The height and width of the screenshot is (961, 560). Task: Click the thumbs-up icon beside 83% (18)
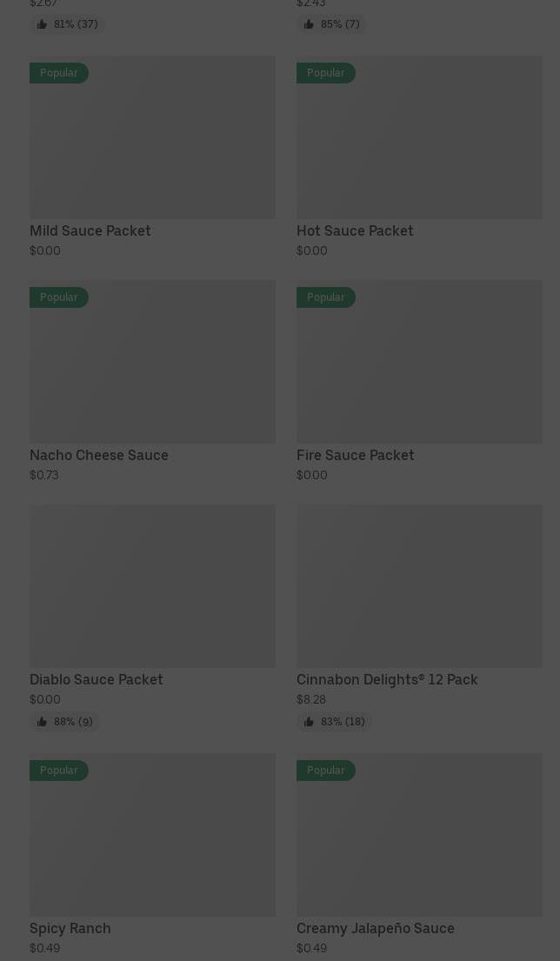(309, 722)
